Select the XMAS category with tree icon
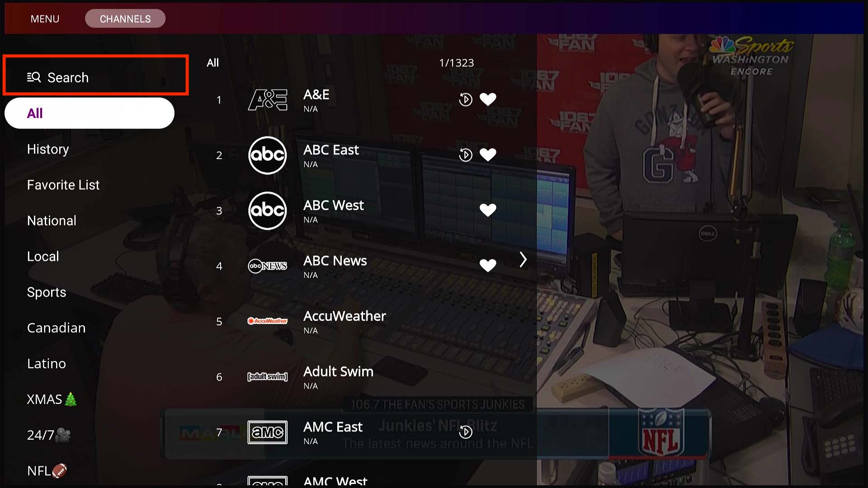 (x=52, y=399)
